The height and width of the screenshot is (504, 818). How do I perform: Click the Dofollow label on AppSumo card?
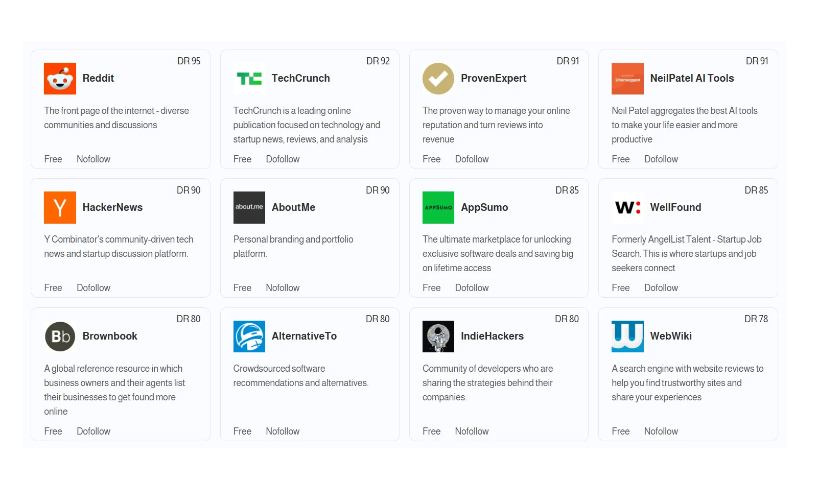coord(472,288)
